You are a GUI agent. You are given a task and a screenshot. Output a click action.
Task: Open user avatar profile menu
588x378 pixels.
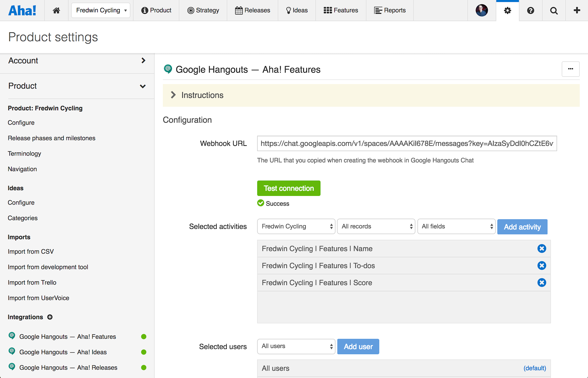coord(482,11)
